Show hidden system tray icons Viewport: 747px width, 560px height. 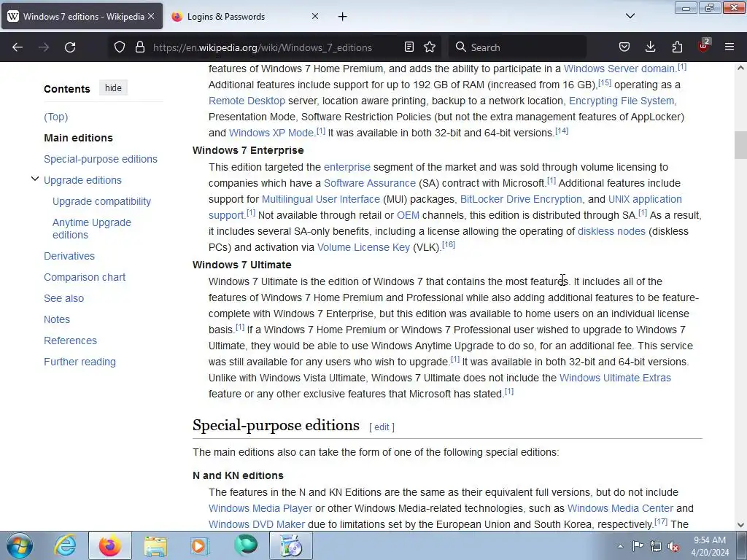click(x=620, y=546)
